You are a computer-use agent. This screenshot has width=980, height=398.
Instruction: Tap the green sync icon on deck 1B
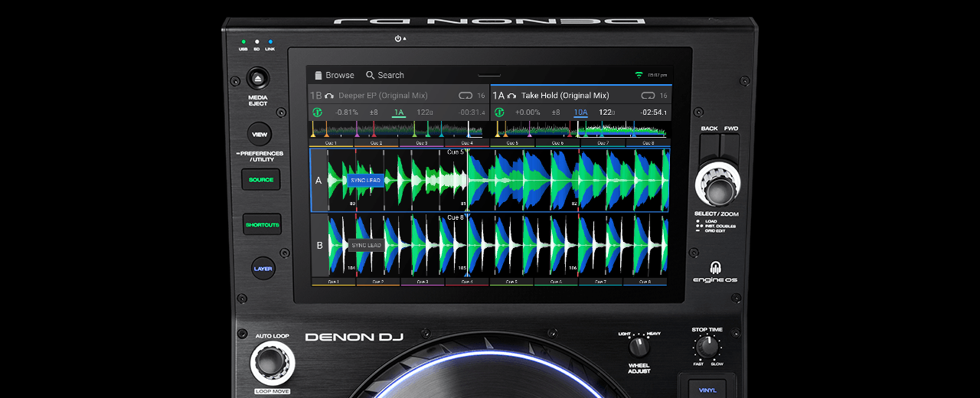[317, 113]
